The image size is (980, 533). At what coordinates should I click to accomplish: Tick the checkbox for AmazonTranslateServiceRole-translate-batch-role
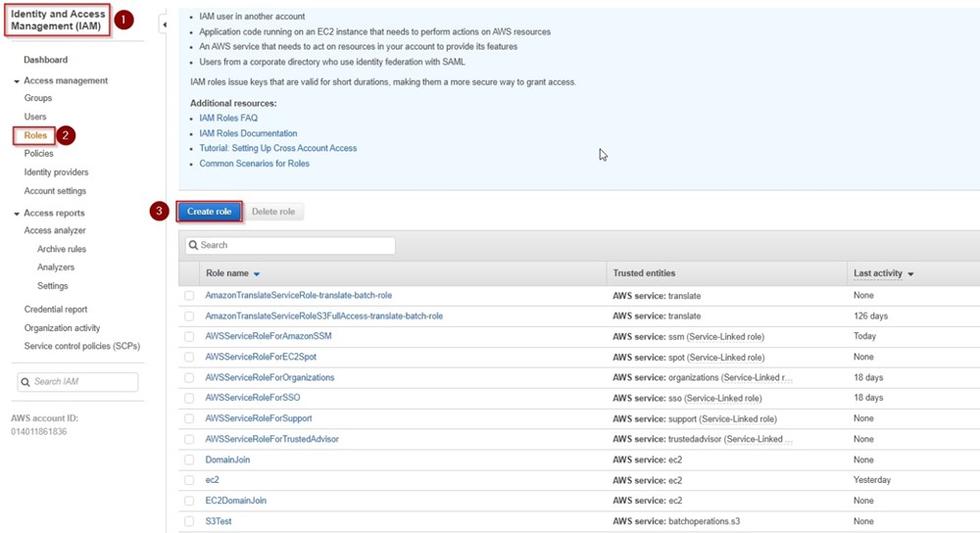189,296
